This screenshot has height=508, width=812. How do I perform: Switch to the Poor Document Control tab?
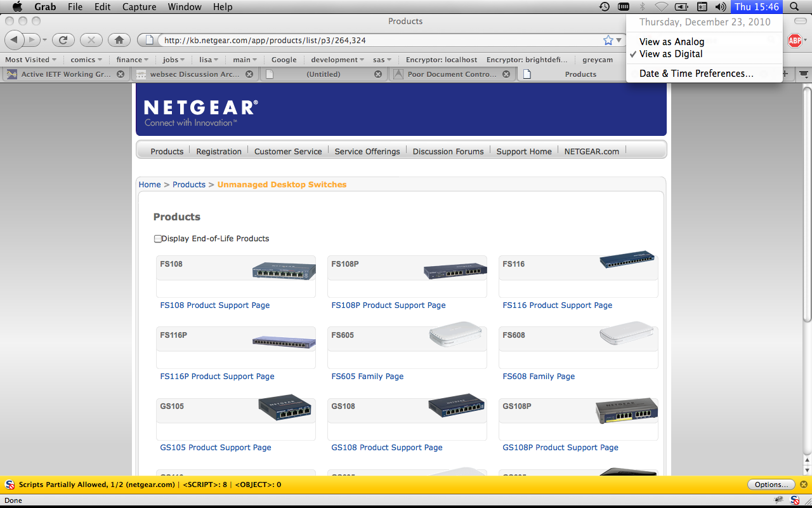tap(452, 74)
